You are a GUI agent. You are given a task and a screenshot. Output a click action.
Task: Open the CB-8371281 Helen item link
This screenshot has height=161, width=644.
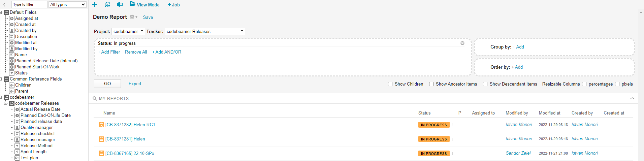125,139
